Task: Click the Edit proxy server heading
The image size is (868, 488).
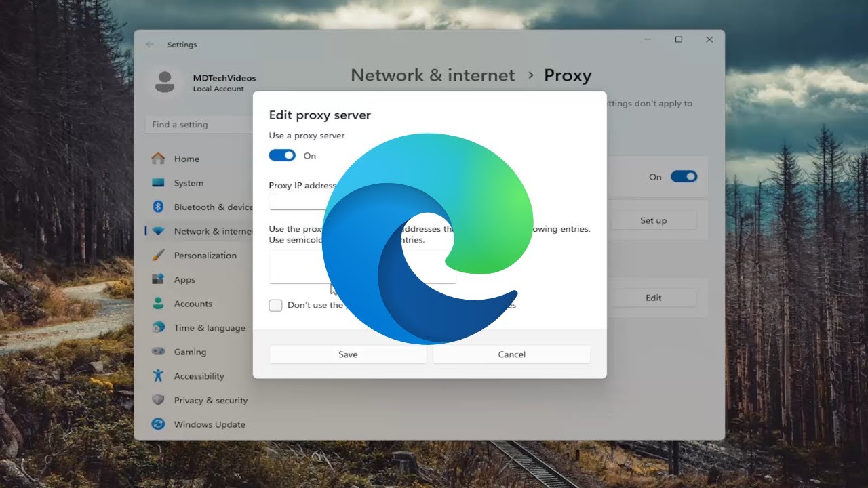Action: point(320,115)
